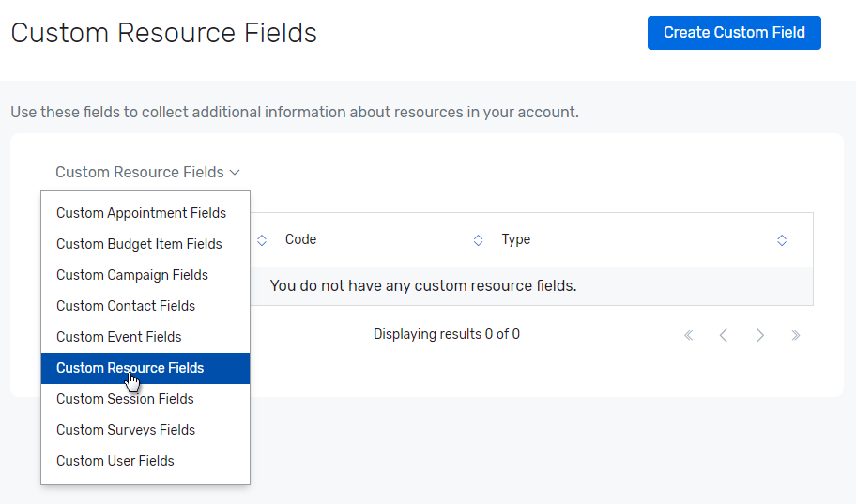
Task: Sort table by the Code column header
Action: [x=300, y=239]
